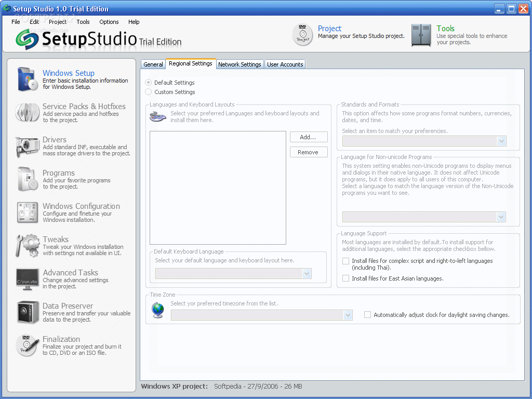Close the Setup Studio window
Image resolution: width=532 pixels, height=399 pixels.
pyautogui.click(x=524, y=8)
